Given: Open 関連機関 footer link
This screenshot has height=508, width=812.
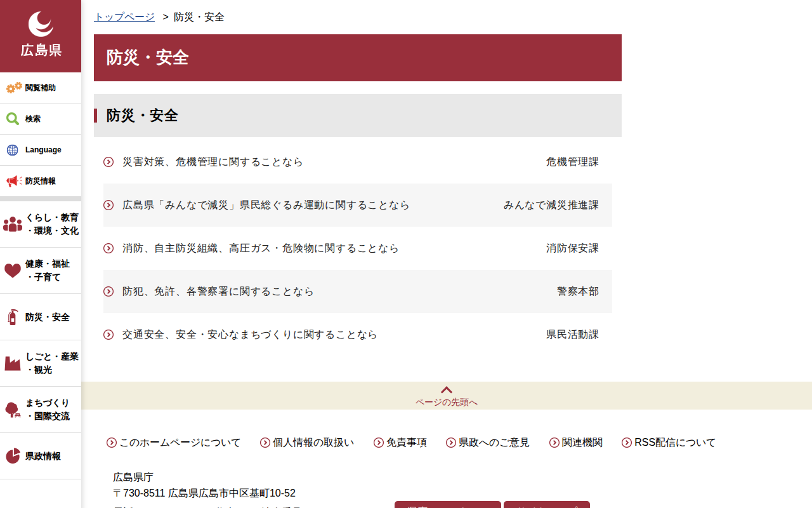Looking at the screenshot, I should (x=582, y=443).
